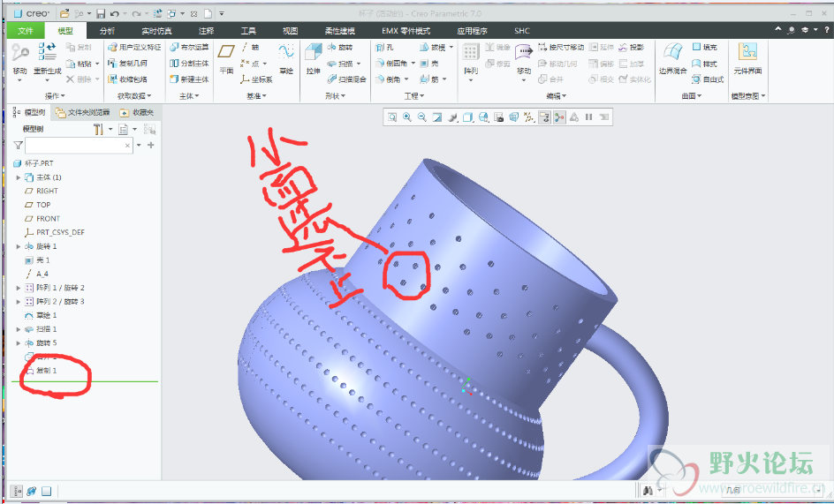Click Zoom In in graphics toolbar
834x504 pixels.
[x=407, y=117]
